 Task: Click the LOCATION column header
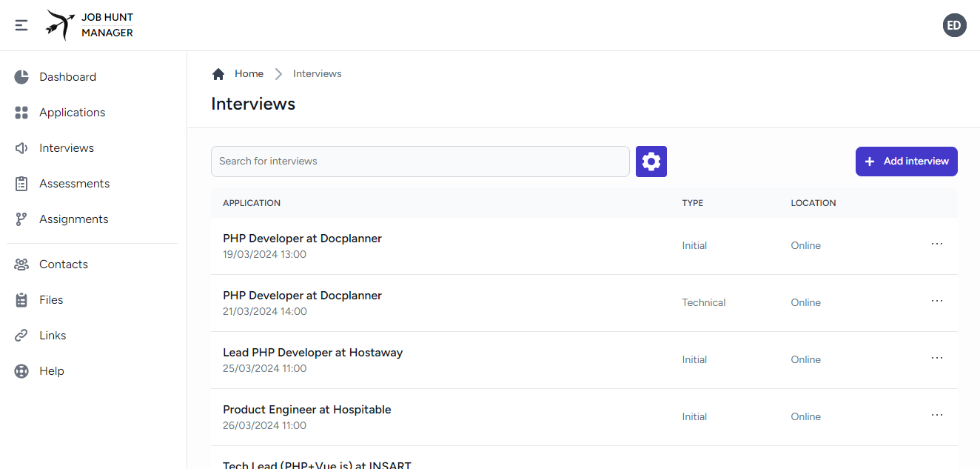(813, 203)
